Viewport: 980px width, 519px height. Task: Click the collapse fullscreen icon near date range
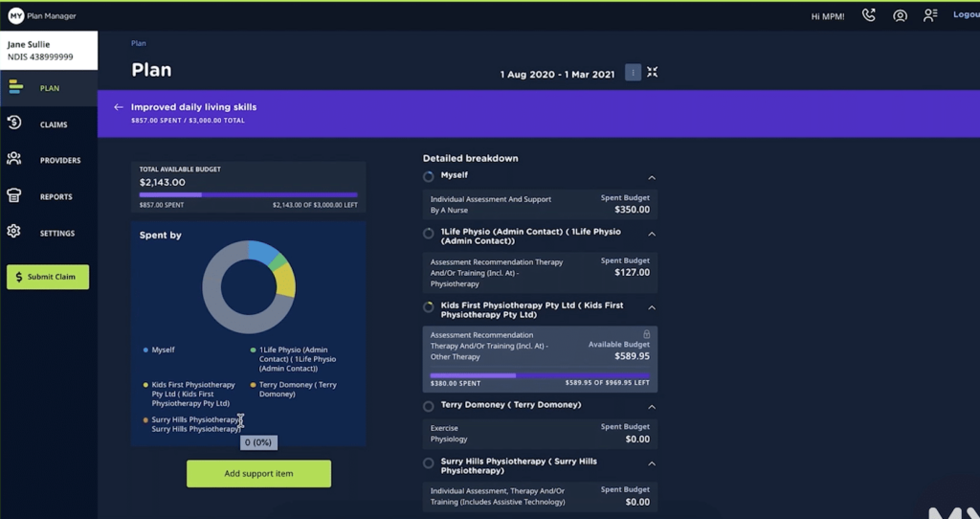653,72
